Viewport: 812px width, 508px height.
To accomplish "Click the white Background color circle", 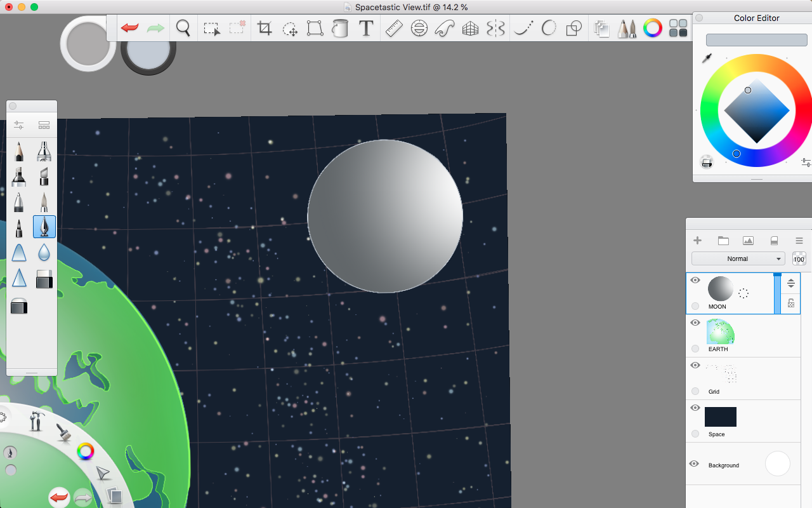I will coord(778,464).
